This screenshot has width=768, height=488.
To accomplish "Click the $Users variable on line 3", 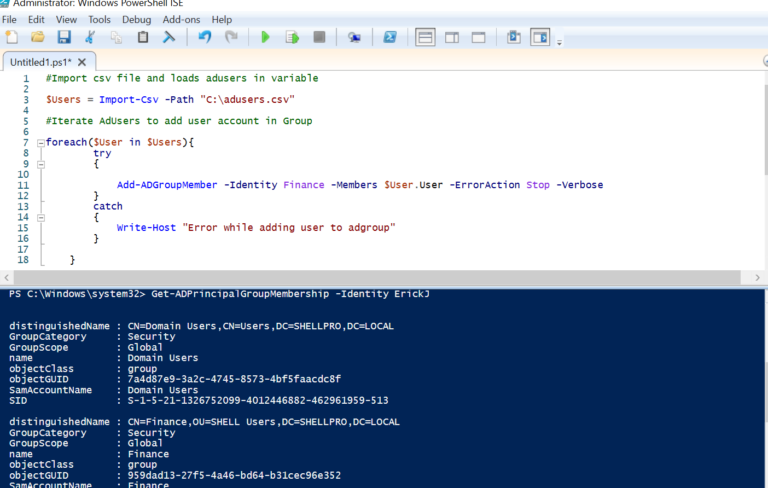I will pos(63,99).
